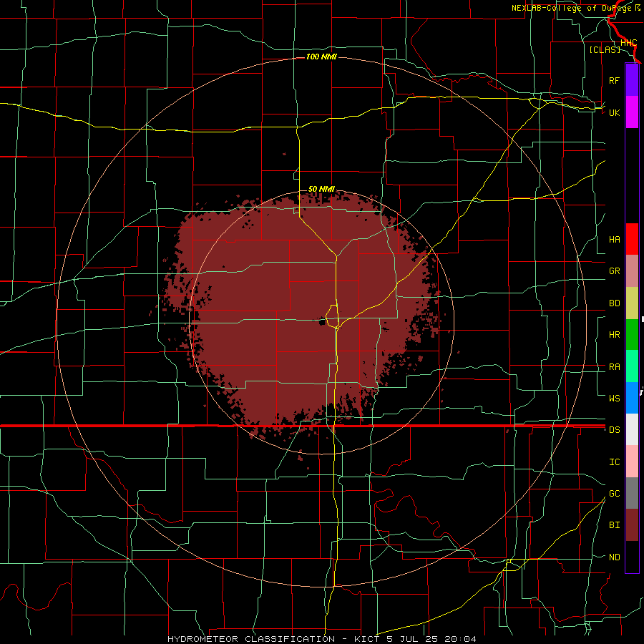Image resolution: width=644 pixels, height=644 pixels.
Task: Click the RF purple legend swatch
Action: click(x=632, y=80)
